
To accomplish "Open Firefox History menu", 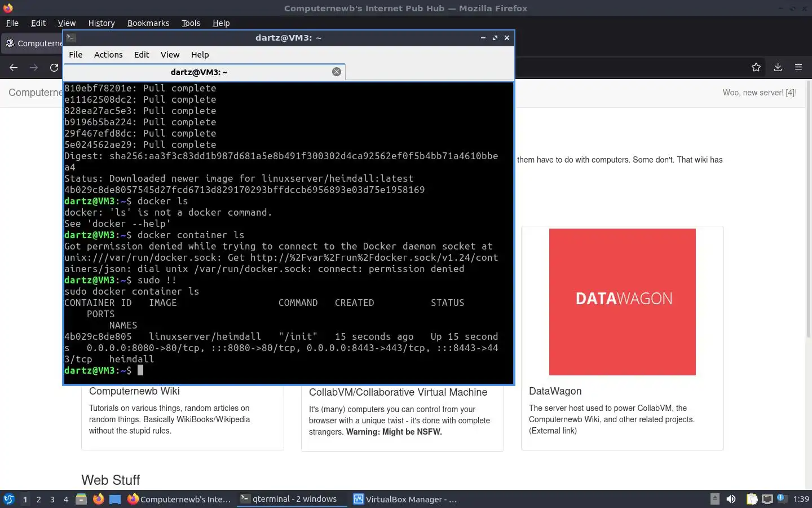I will click(x=101, y=23).
